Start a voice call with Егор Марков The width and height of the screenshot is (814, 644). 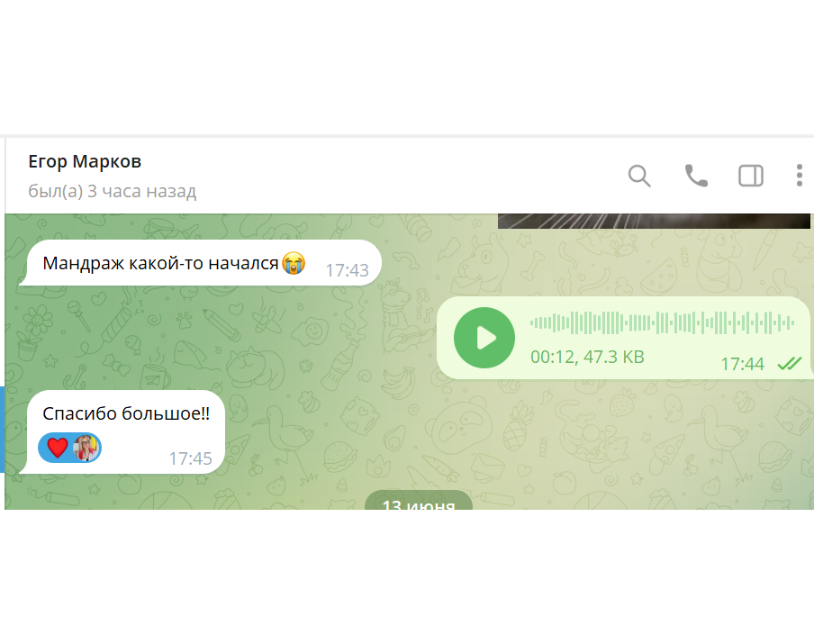[696, 176]
